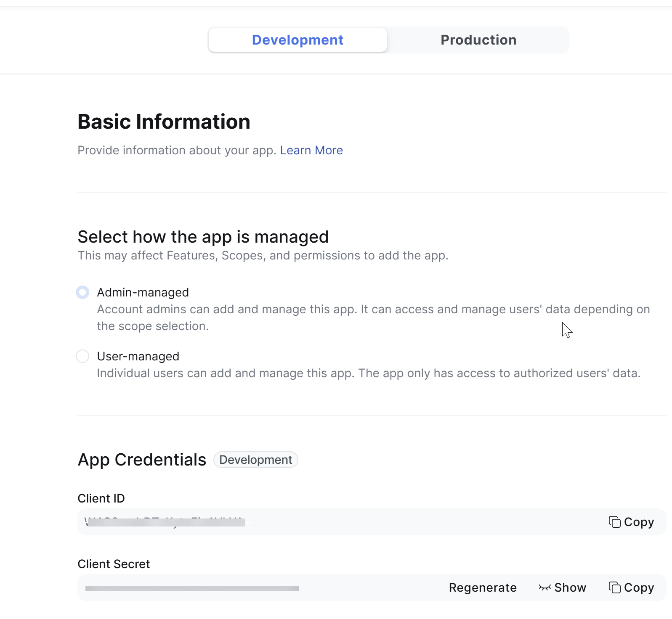Open the Learn More link
Screen dimensions: 672x619
311,150
